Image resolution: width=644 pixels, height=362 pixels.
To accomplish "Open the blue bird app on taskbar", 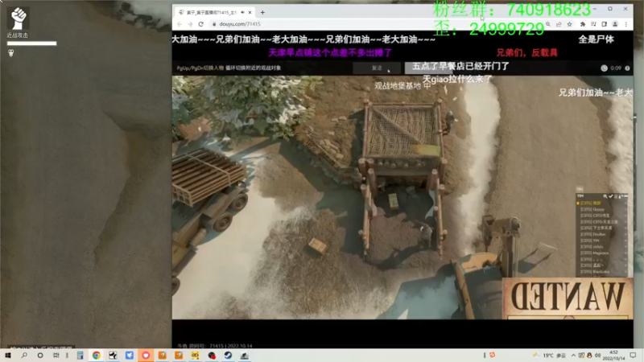I will point(130,356).
